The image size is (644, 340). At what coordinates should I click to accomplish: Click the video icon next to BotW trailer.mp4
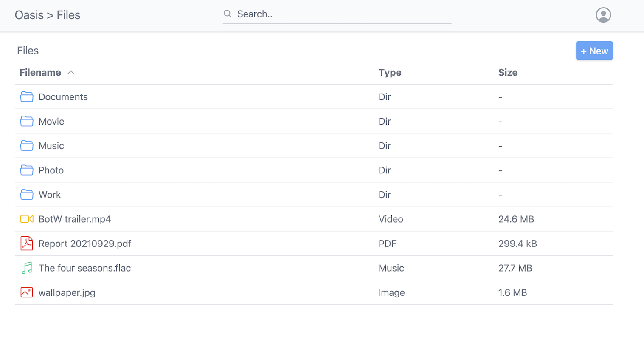26,219
